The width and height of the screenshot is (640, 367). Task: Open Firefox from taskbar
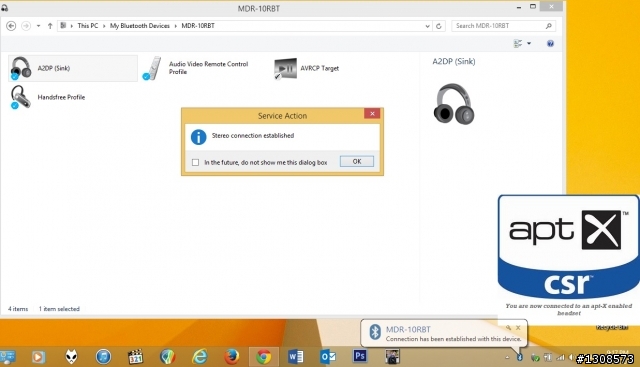tap(231, 357)
